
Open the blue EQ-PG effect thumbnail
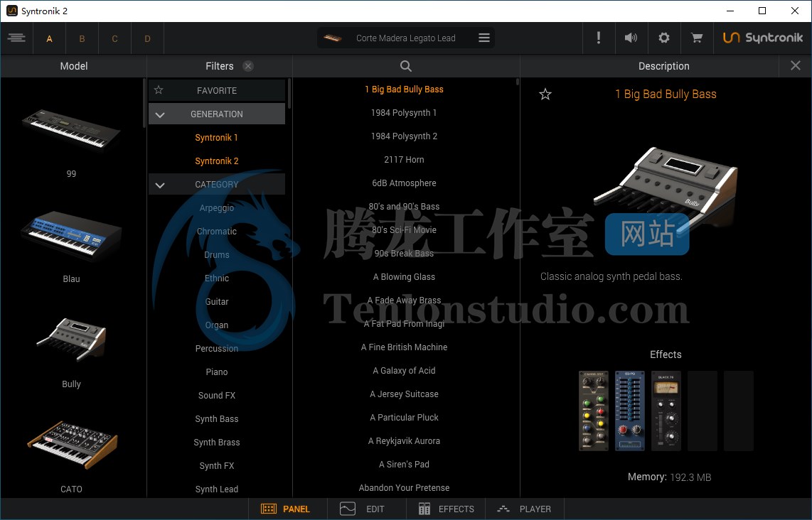tap(630, 411)
